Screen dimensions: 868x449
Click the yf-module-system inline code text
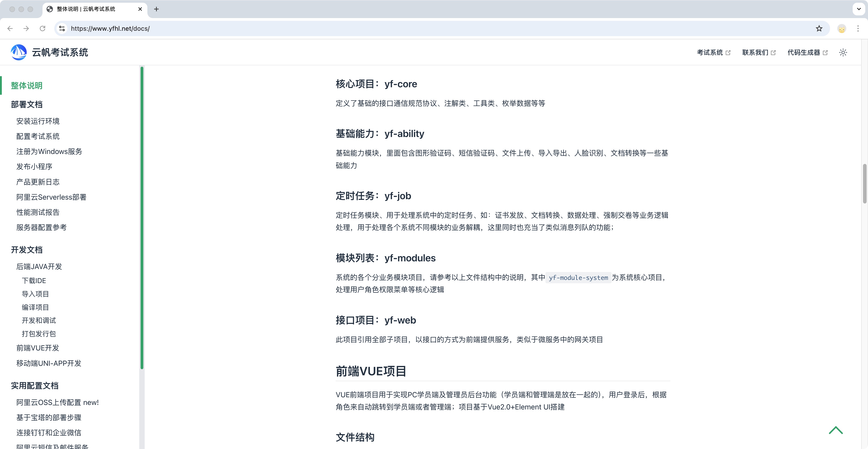click(x=578, y=278)
